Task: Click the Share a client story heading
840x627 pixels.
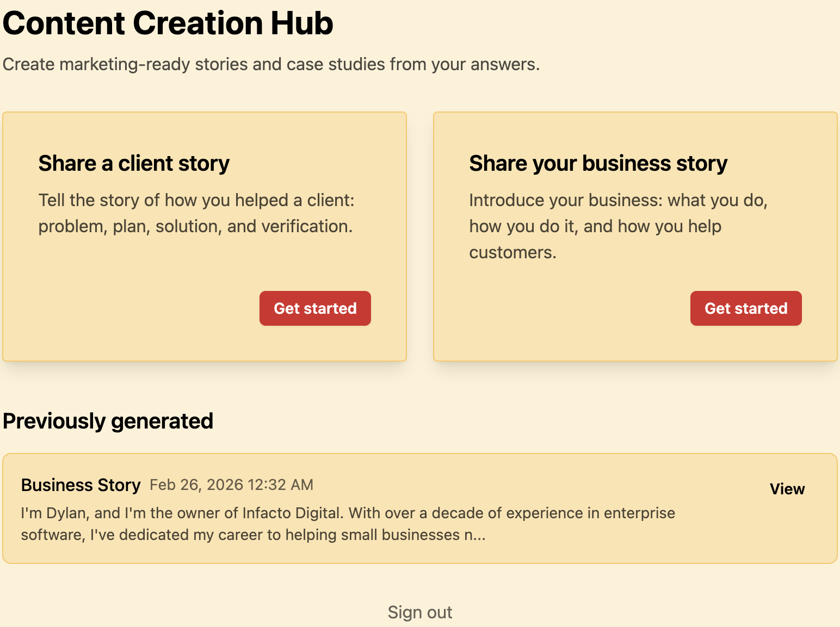Action: point(134,163)
